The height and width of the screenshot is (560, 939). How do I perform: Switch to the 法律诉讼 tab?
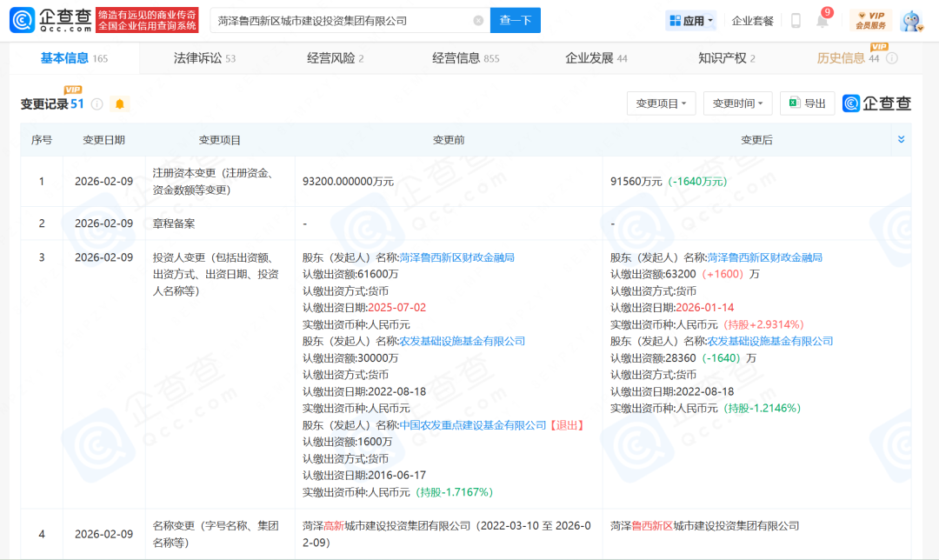click(204, 58)
